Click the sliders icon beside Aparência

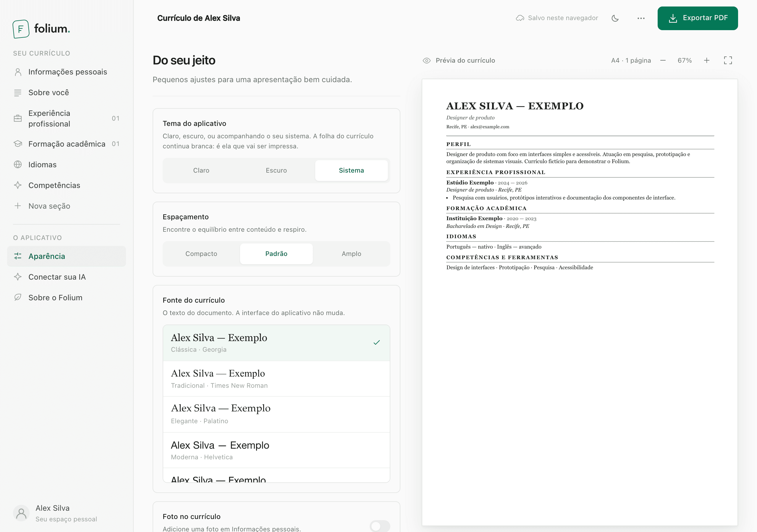tap(18, 256)
